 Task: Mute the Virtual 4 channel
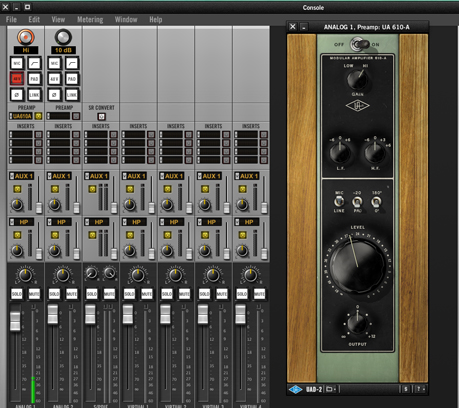tap(259, 294)
